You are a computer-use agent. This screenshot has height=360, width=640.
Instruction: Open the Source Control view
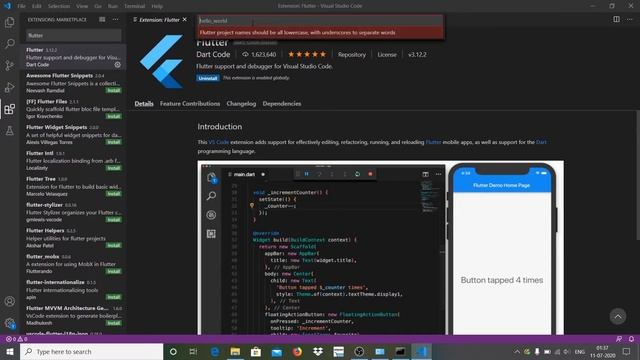9,65
